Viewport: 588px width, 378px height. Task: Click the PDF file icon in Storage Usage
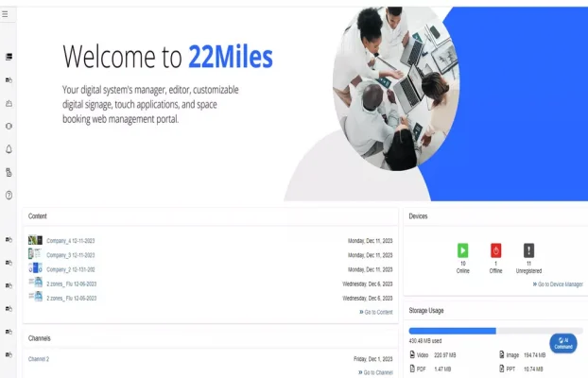pyautogui.click(x=412, y=369)
